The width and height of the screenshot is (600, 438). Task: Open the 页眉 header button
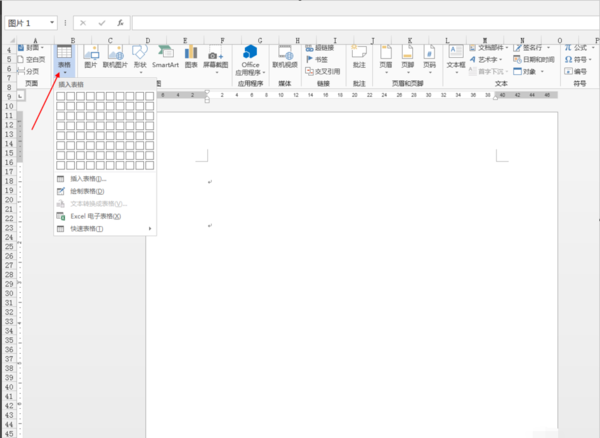386,58
